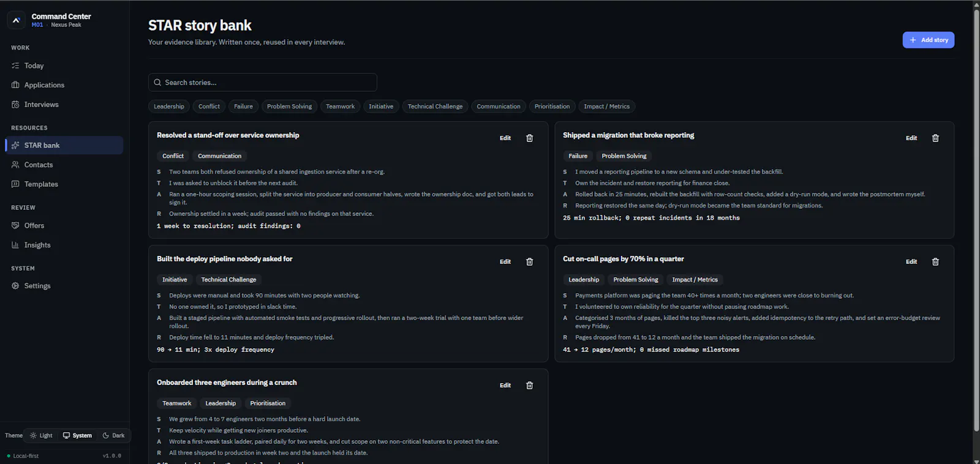Click the Add story button
Viewport: 980px width, 464px height.
[929, 40]
